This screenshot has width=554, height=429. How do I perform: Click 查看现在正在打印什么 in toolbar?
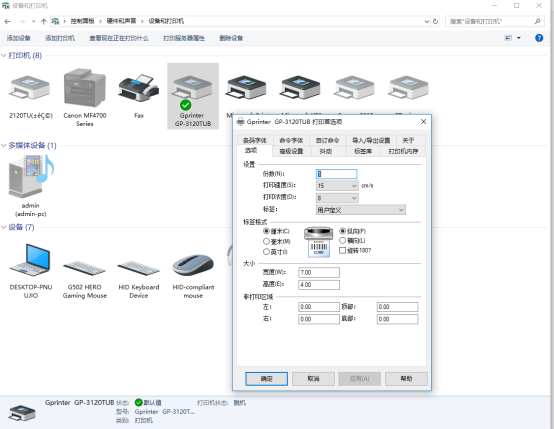pyautogui.click(x=119, y=38)
